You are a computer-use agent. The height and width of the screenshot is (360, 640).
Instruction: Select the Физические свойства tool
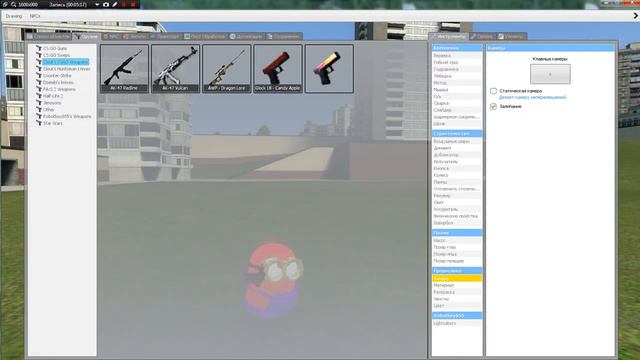[x=457, y=216]
